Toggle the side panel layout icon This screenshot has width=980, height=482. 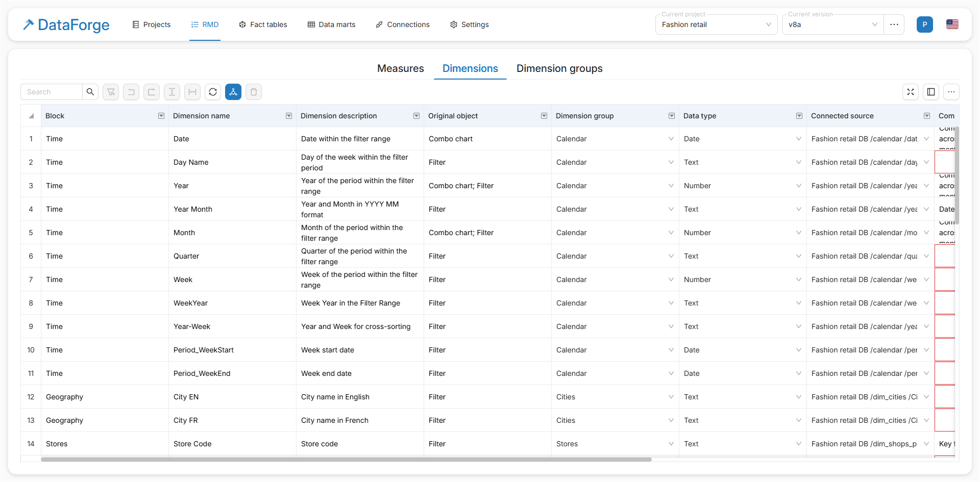pyautogui.click(x=931, y=92)
